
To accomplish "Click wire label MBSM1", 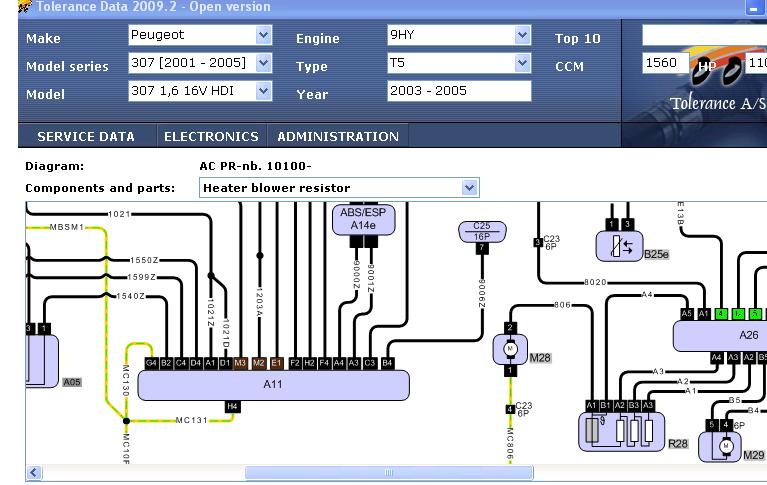I will (67, 228).
